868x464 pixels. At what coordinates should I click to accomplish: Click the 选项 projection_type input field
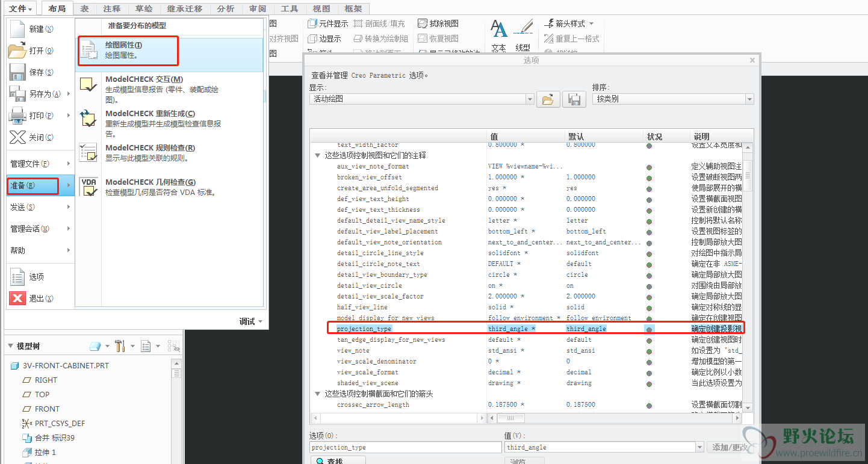(x=406, y=447)
